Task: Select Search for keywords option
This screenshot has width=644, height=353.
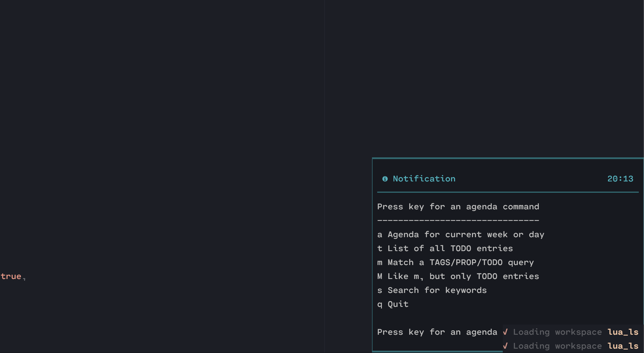Action: point(432,290)
